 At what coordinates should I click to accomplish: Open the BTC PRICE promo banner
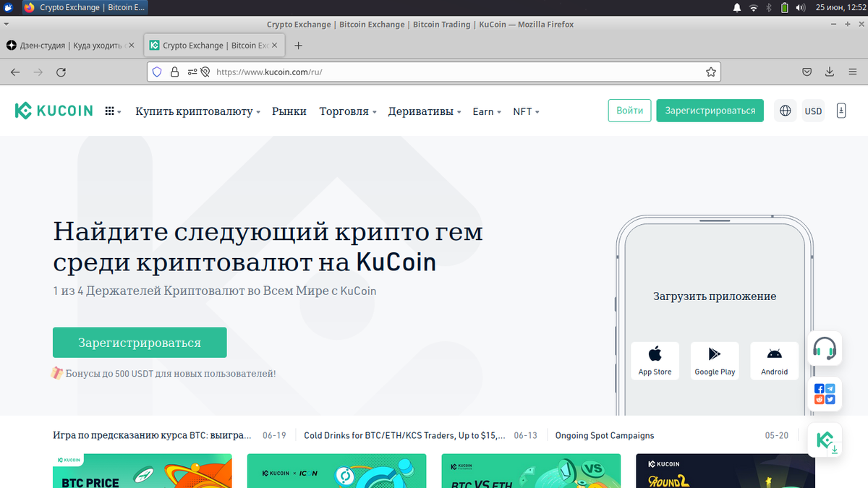(142, 471)
